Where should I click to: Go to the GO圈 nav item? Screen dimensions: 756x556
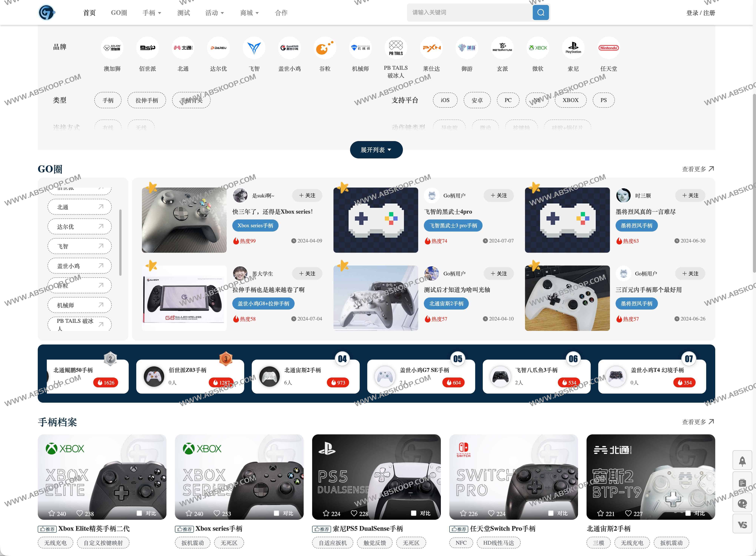tap(119, 13)
